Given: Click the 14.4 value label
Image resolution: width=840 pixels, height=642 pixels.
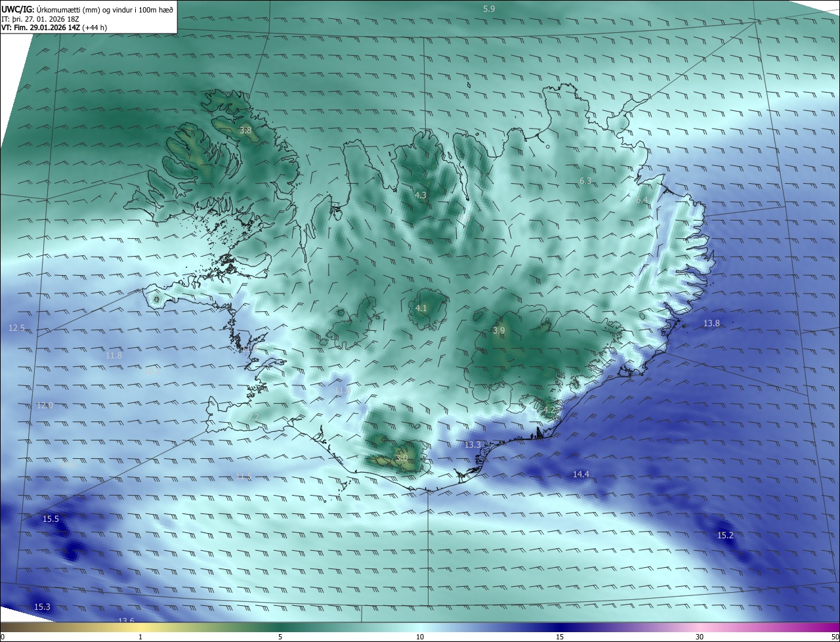Looking at the screenshot, I should (581, 474).
